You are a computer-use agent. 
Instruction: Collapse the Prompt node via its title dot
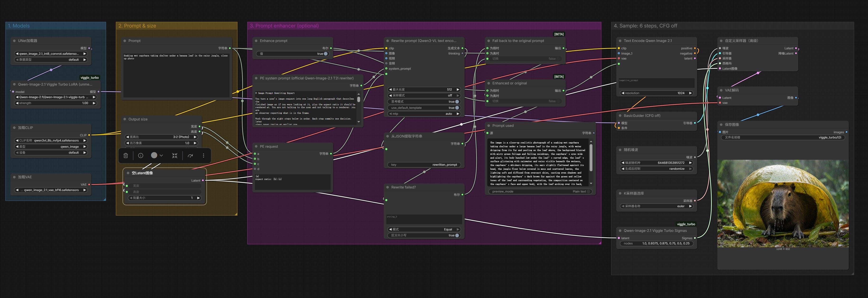[125, 41]
